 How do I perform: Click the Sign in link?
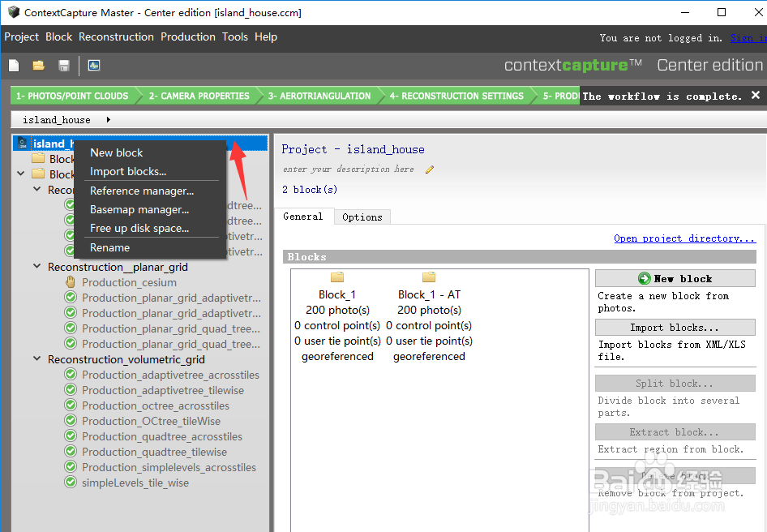click(748, 37)
